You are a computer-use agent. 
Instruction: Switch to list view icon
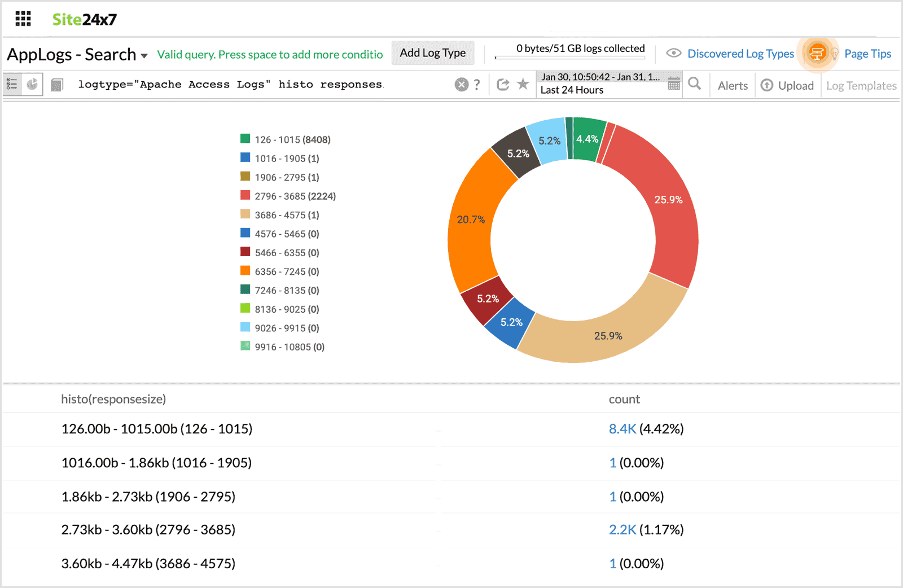pos(12,85)
